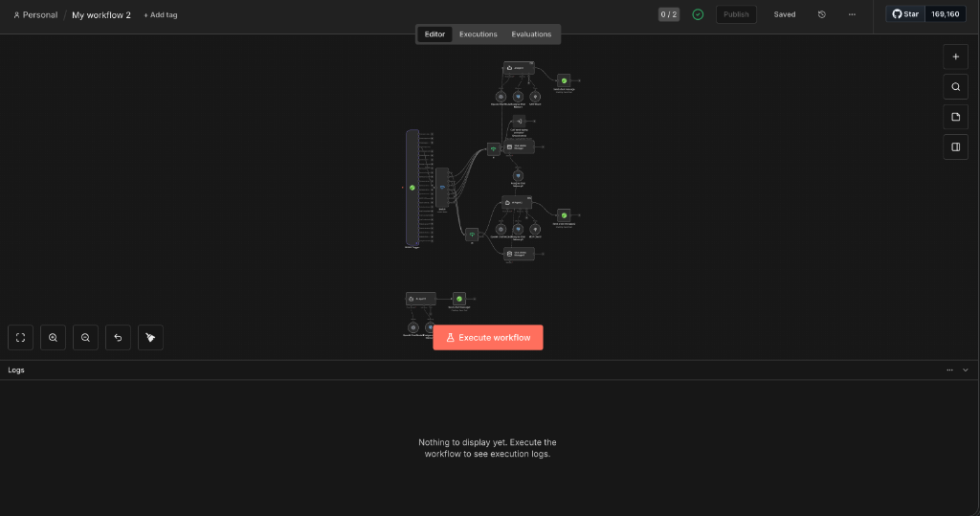Add a sticky note using the note icon

(x=956, y=117)
